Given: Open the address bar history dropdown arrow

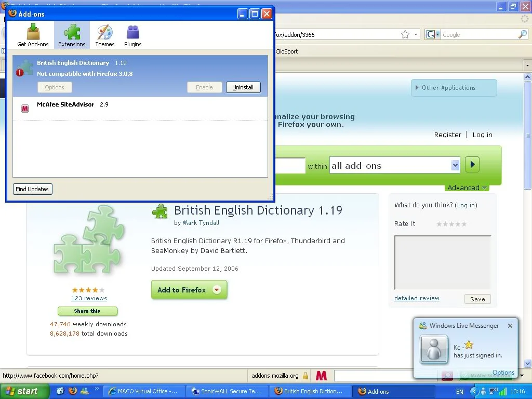Looking at the screenshot, I should [x=416, y=34].
